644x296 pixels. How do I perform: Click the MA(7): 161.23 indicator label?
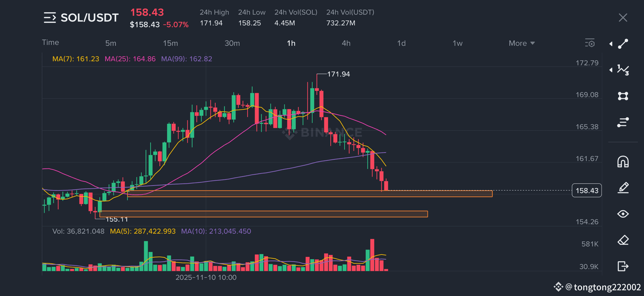click(76, 59)
